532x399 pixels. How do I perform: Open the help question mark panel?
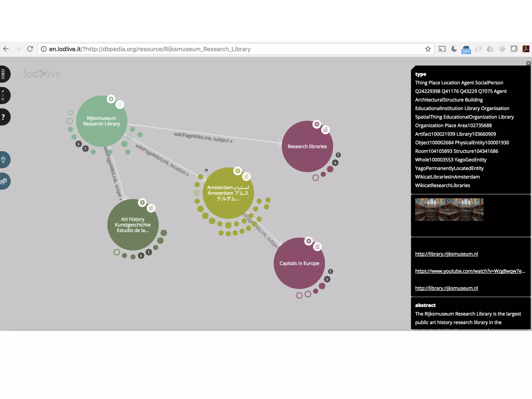pyautogui.click(x=3, y=117)
